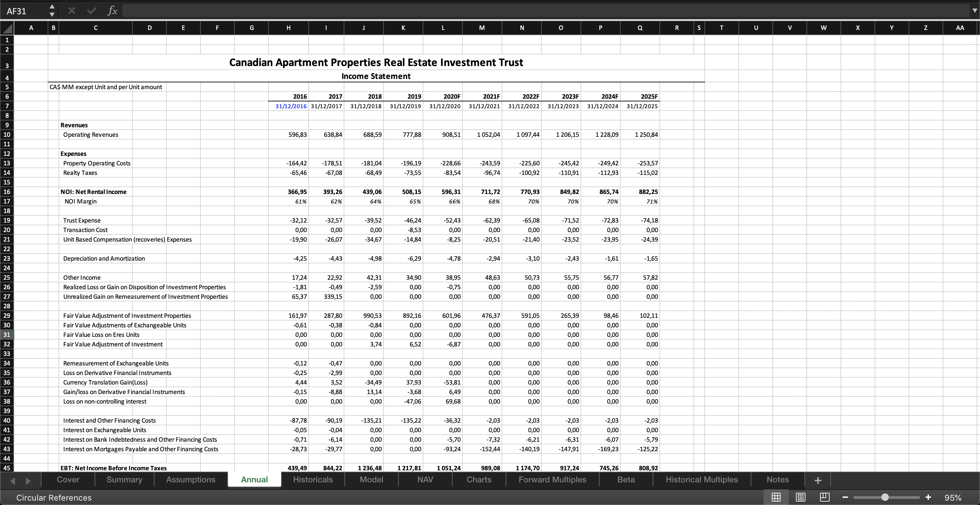Click the Operating Revenues label
This screenshot has width=980, height=505.
91,135
